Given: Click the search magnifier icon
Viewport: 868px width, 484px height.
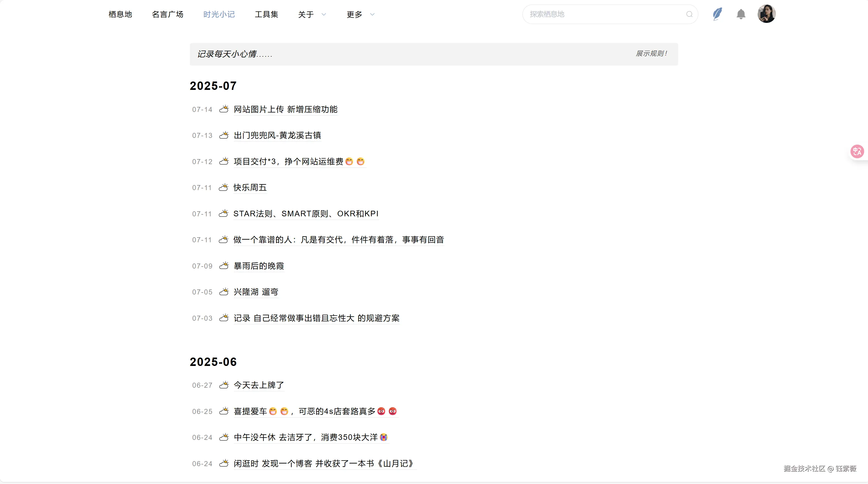Looking at the screenshot, I should point(689,15).
